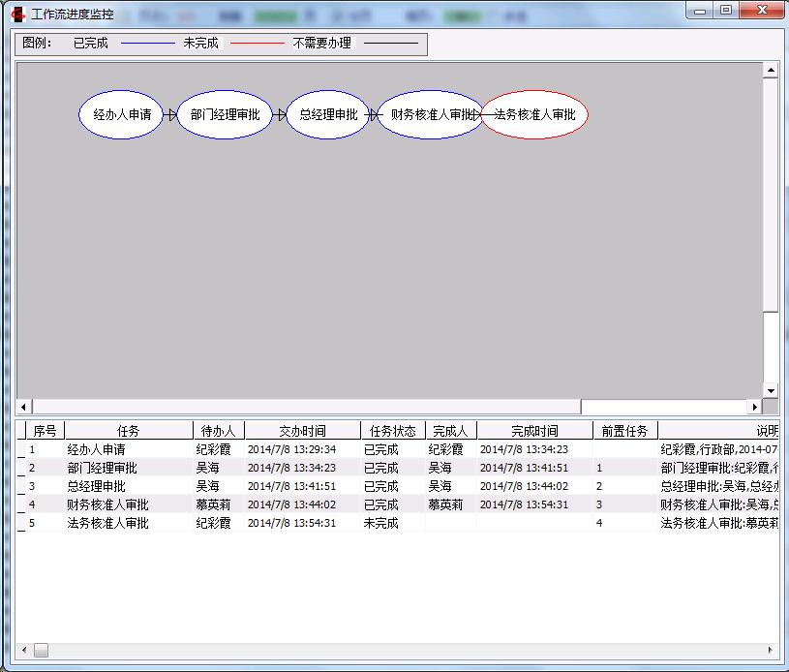This screenshot has height=672, width=789.
Task: Click the 经办人申请 workflow node
Action: (x=122, y=114)
